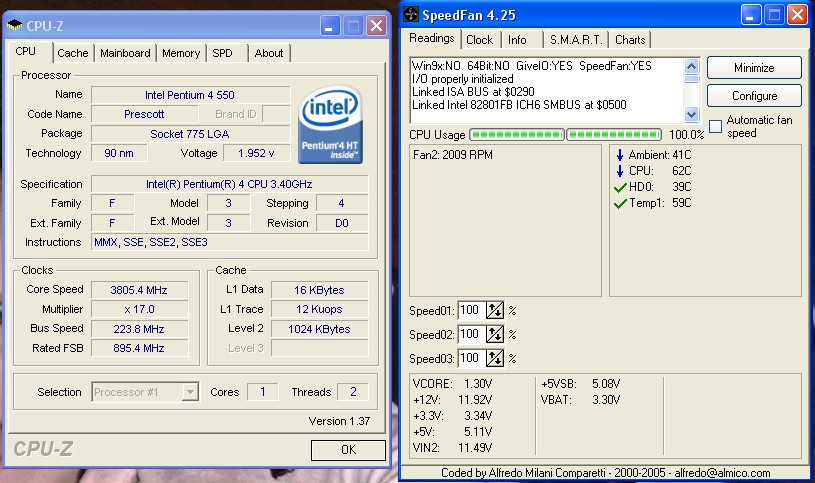Switch to the Cache tab in CPU-Z
This screenshot has height=483, width=815.
(73, 53)
